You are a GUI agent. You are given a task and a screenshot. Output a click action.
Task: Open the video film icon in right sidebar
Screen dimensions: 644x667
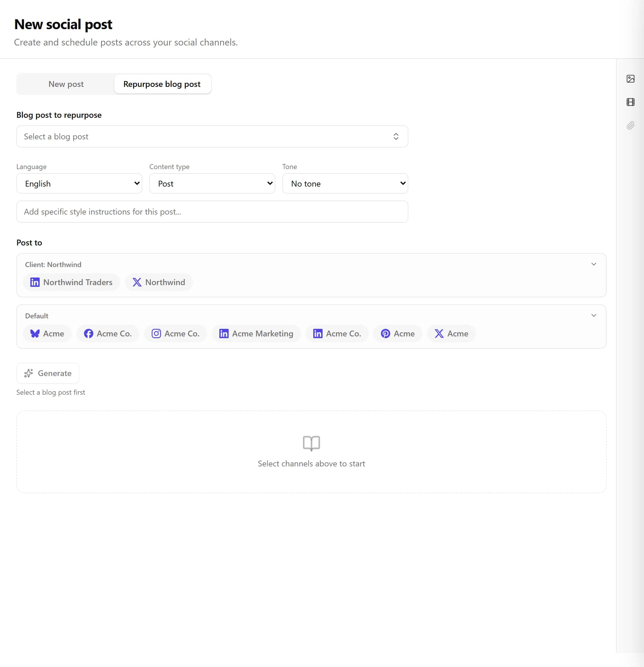click(x=630, y=102)
